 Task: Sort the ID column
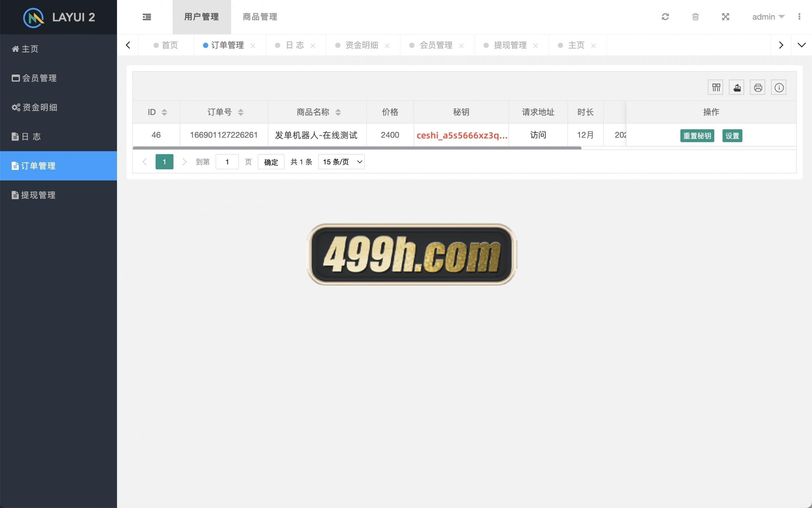(x=164, y=112)
